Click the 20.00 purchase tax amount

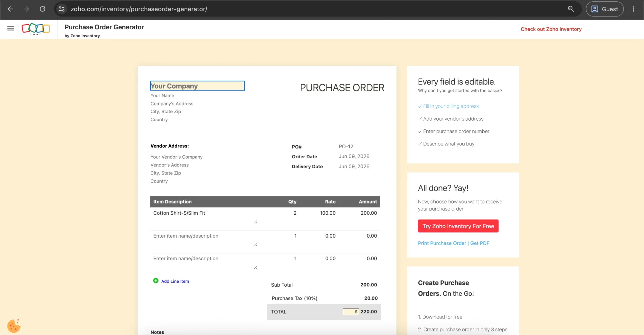[x=371, y=298]
